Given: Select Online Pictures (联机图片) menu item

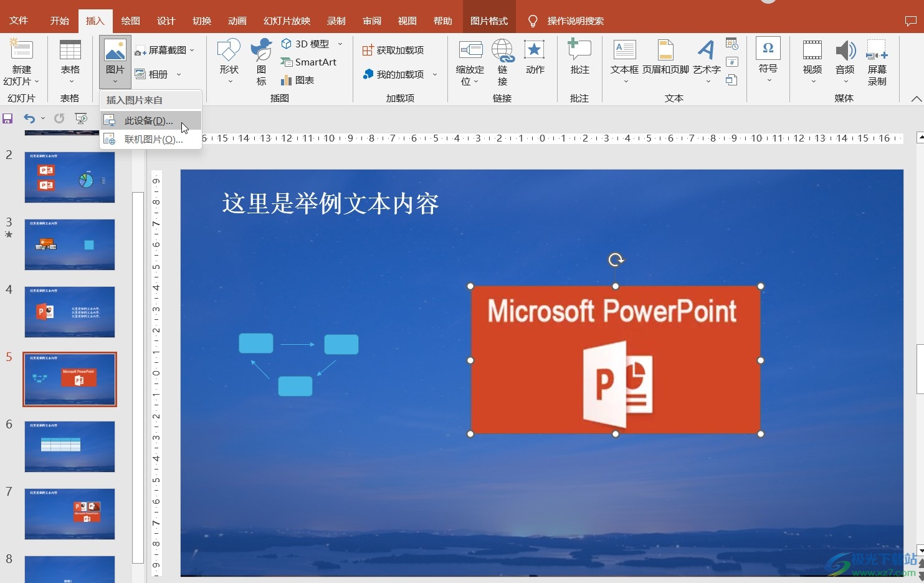Looking at the screenshot, I should point(151,139).
